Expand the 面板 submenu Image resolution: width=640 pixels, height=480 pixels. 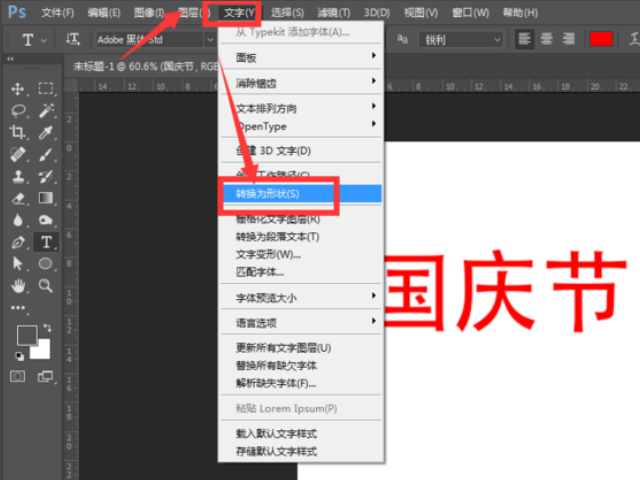(301, 58)
